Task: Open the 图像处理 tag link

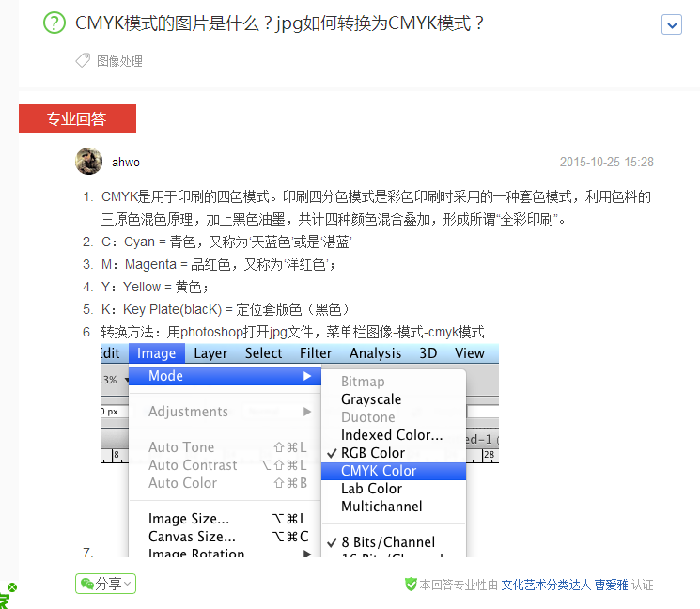Action: point(119,61)
